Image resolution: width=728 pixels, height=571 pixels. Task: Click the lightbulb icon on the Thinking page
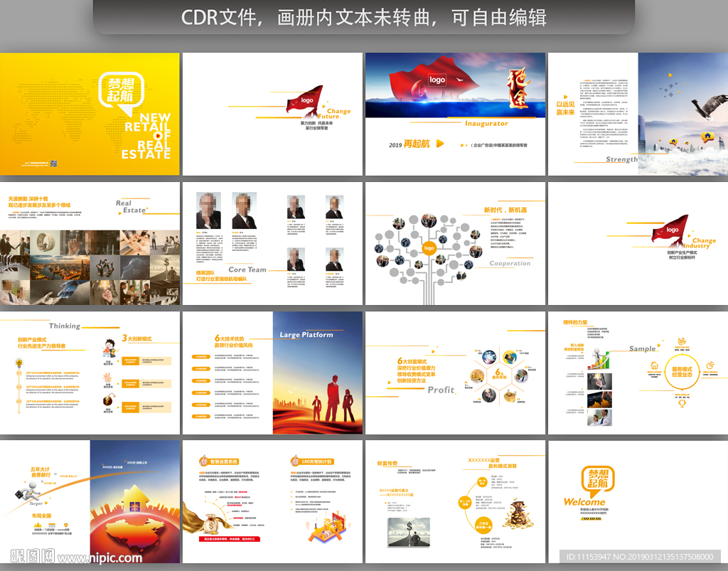(x=19, y=363)
